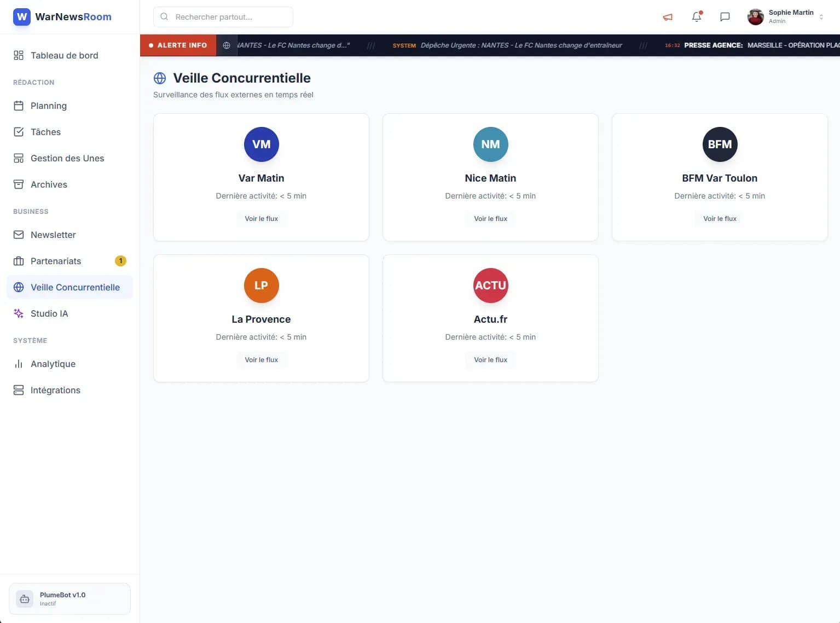
Task: Click the Partenariats briefcase icon
Action: [19, 261]
